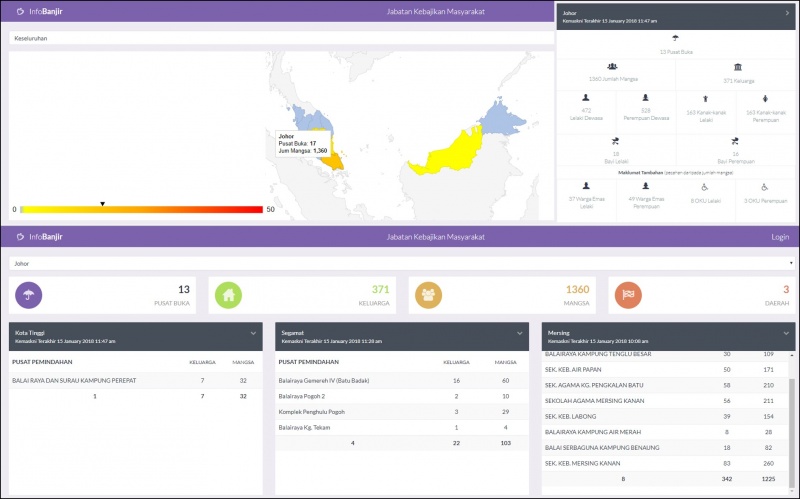Collapse the Kota Tinggi panel chevron

tap(253, 333)
